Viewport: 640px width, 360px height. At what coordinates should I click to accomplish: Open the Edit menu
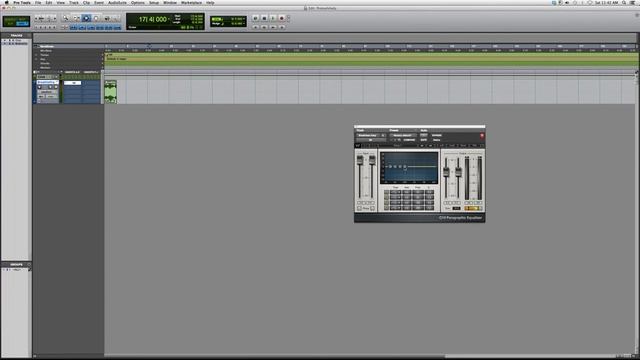[49, 2]
